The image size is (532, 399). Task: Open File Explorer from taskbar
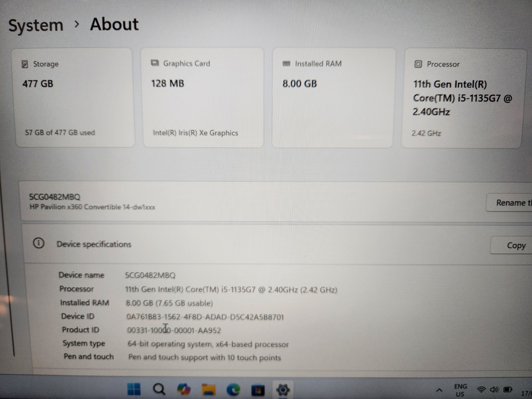point(208,389)
